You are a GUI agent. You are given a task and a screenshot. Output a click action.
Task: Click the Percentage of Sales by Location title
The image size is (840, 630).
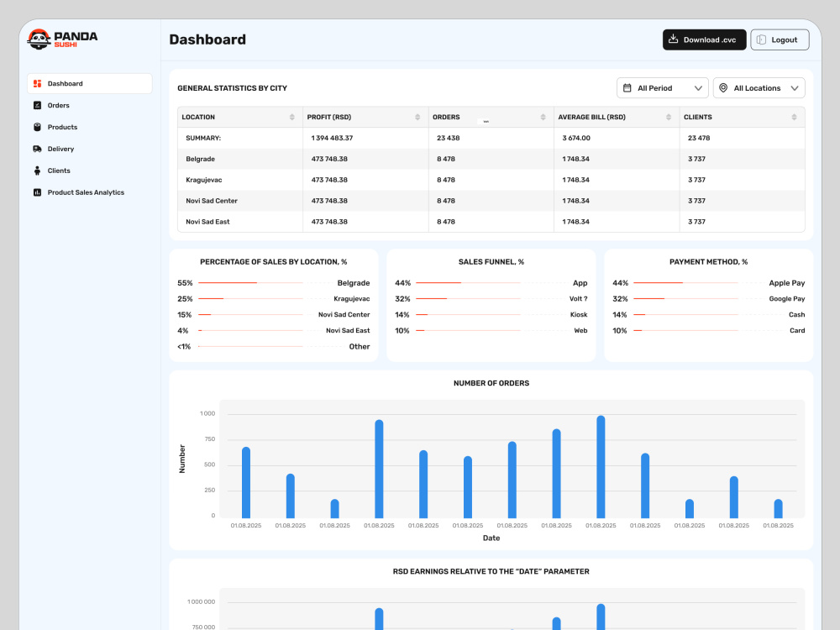click(273, 262)
